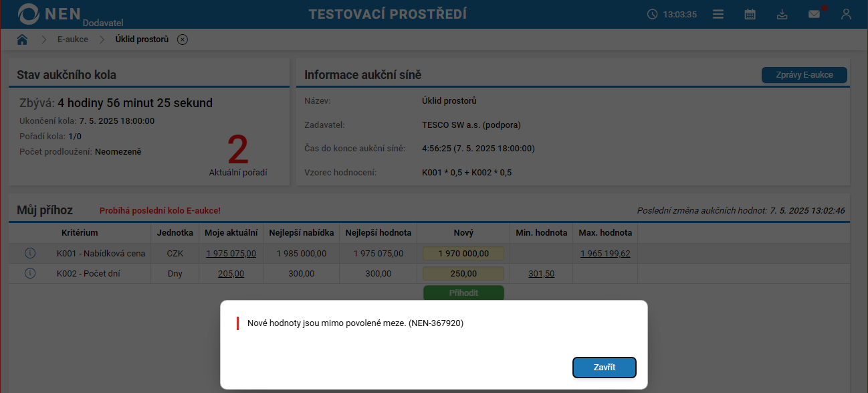Click Moje aktuální value 1 975 075,00
The image size is (868, 393).
point(231,254)
